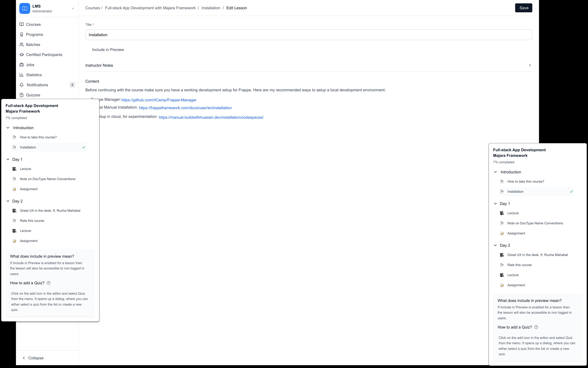The image size is (588, 368).
Task: Open Installation from the breadcrumb trail
Action: point(211,8)
